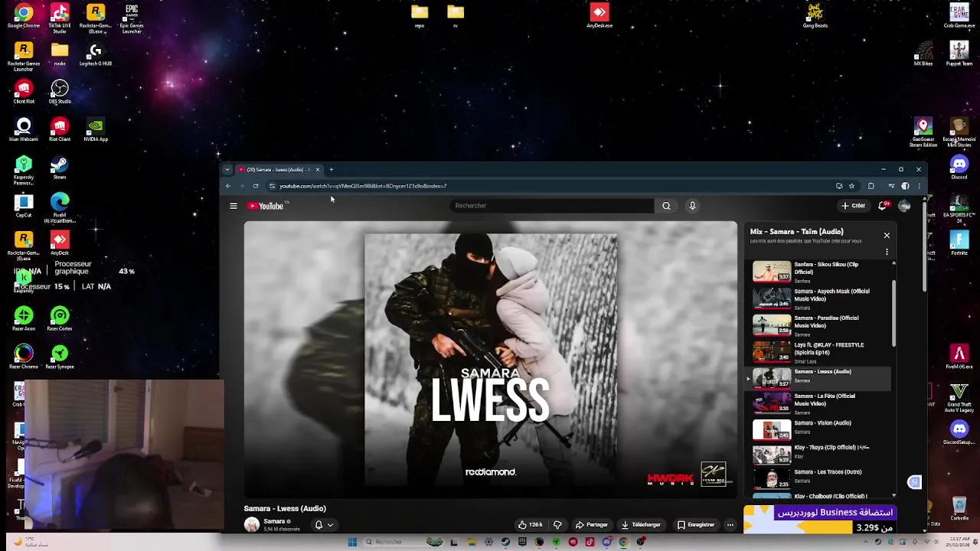Open GeoGuessr Steam Edition desktop icon
The image size is (980, 551).
tap(923, 132)
